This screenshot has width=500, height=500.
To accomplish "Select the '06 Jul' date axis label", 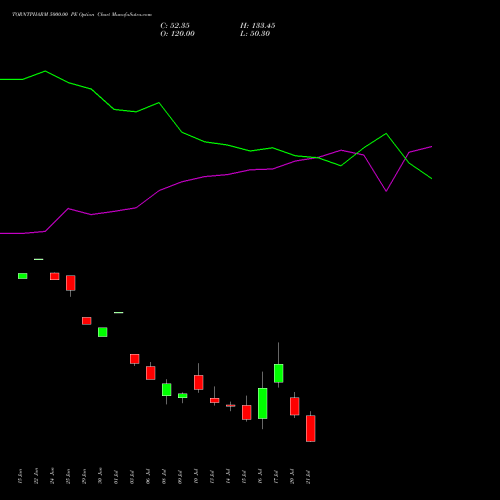I will (148, 477).
